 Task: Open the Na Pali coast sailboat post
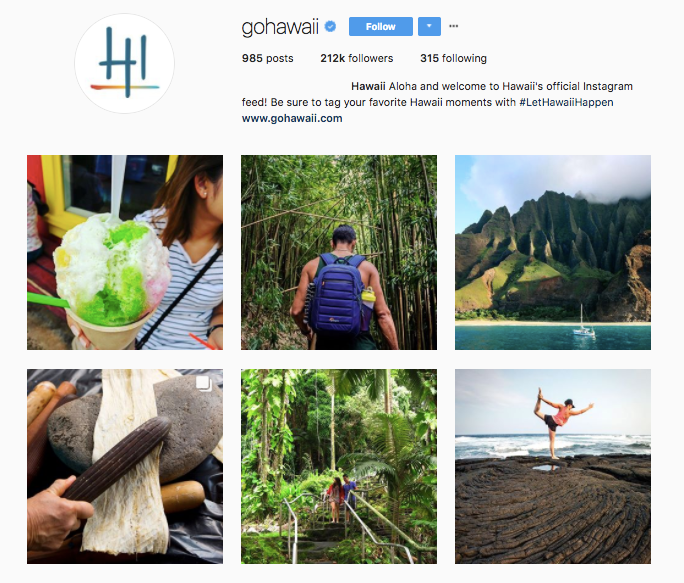[x=553, y=252]
